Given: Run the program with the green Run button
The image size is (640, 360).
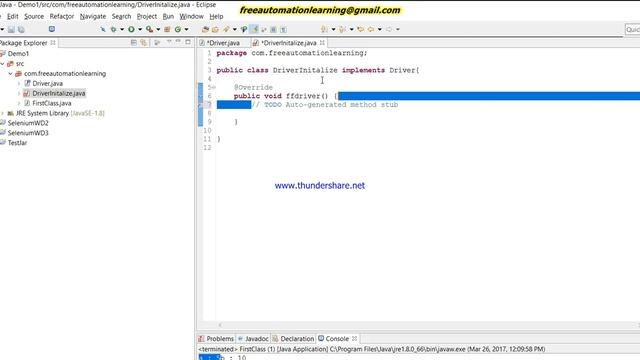Looking at the screenshot, I should point(131,29).
